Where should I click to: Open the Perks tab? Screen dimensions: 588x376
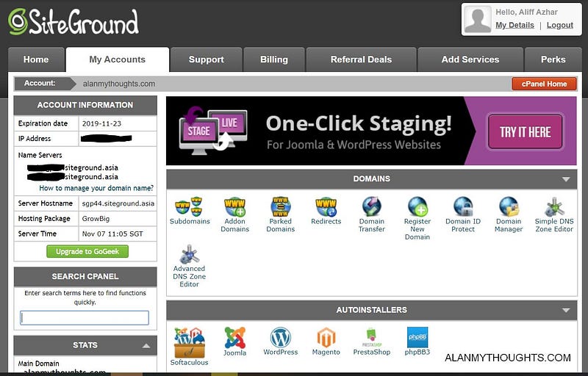553,59
